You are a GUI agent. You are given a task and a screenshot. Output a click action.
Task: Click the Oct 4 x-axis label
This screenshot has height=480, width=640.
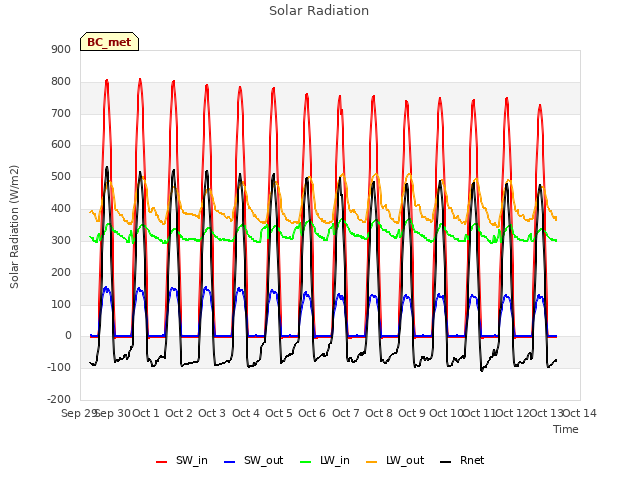point(246,413)
